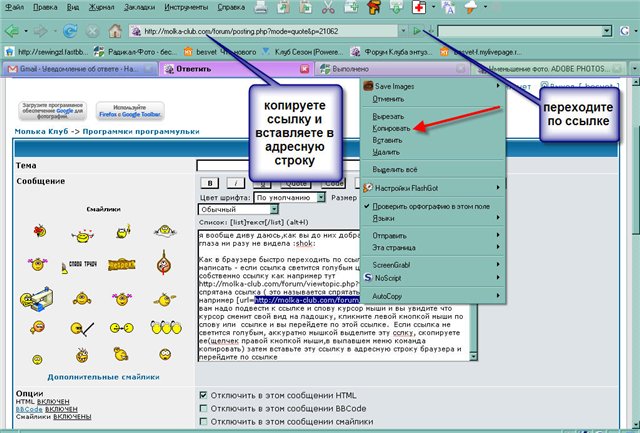Open the Клуб Сезон bookmark
This screenshot has height=433, width=640.
[302, 52]
